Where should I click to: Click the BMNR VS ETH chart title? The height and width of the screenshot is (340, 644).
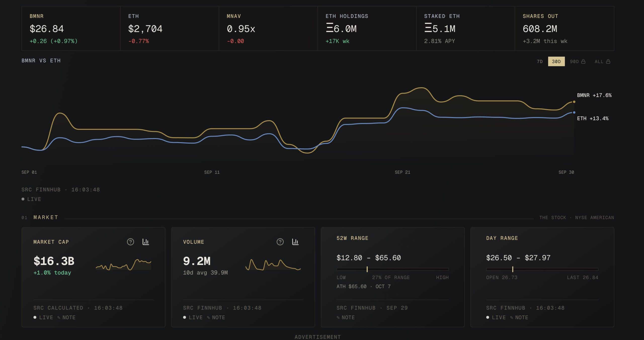pos(41,61)
